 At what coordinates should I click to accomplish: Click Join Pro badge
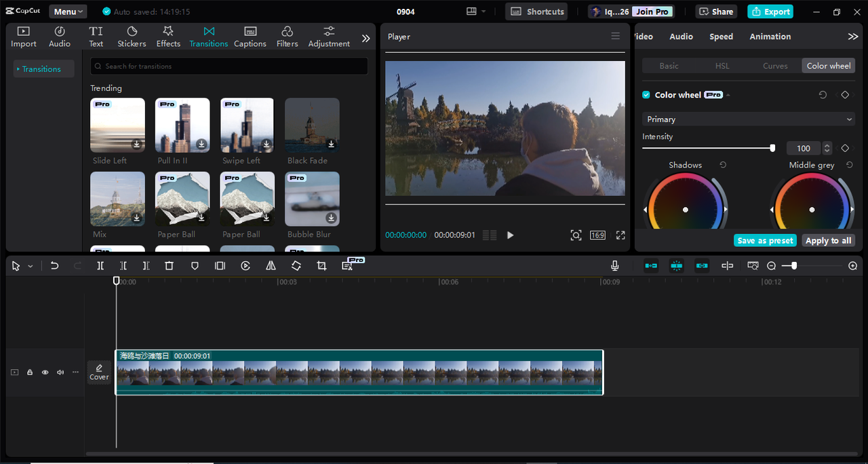652,12
